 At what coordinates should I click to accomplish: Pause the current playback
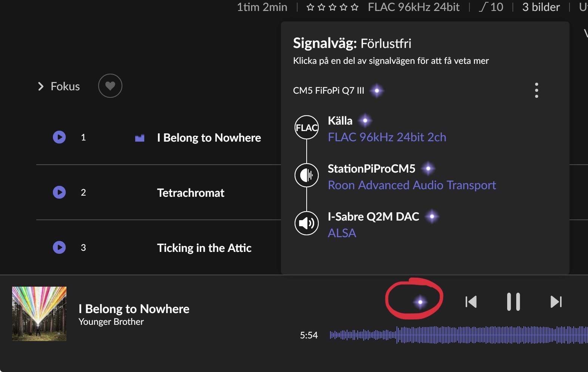pyautogui.click(x=514, y=302)
